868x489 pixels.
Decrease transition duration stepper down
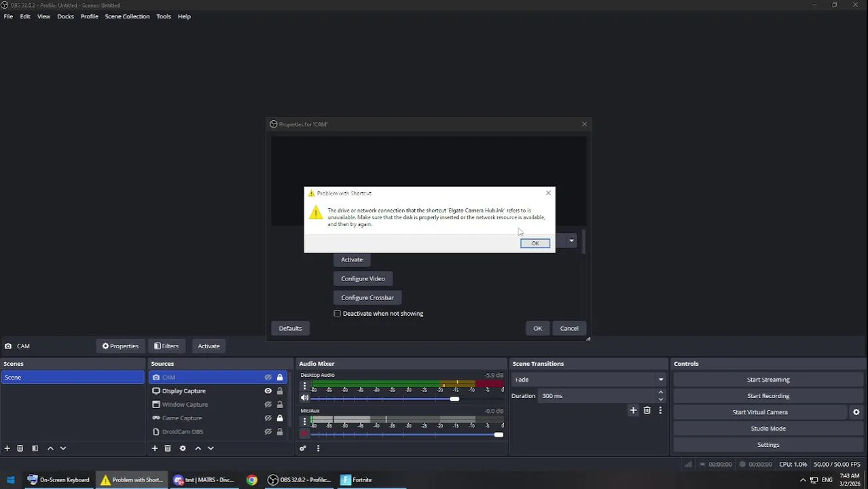click(x=660, y=399)
